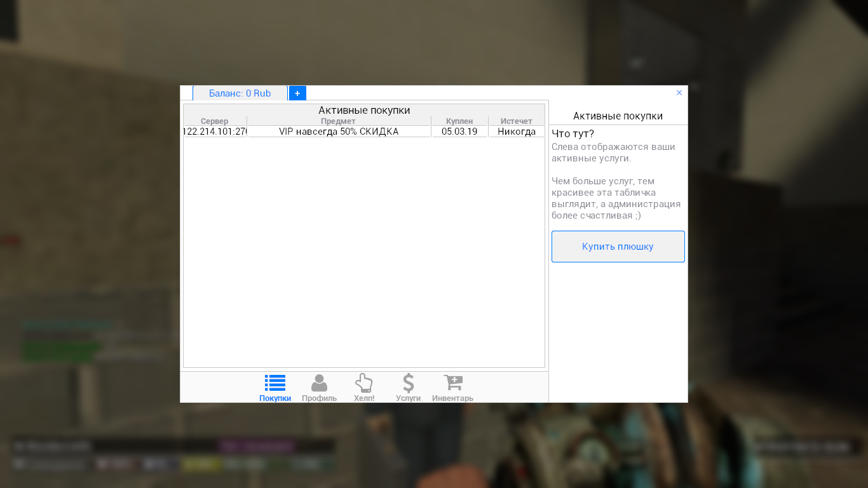
Task: Select the VIP навсегда 50% СКИДКА row
Action: [339, 131]
